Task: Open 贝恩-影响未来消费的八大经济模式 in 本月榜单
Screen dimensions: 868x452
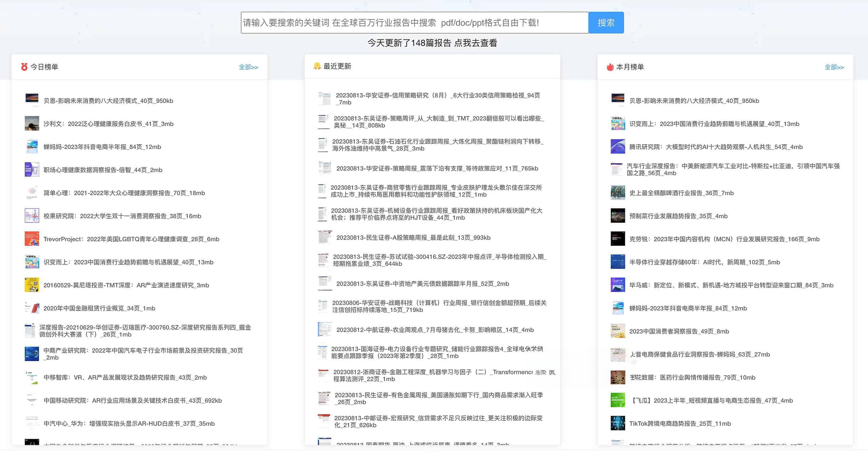Action: click(x=694, y=101)
